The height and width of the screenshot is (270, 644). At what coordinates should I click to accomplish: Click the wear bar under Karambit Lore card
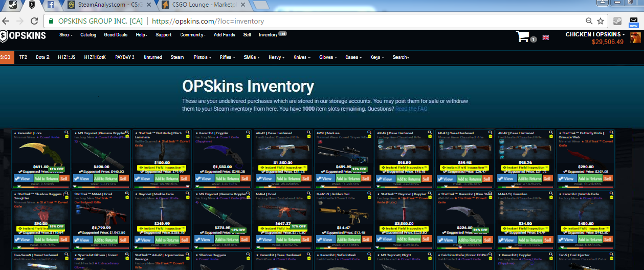[41, 187]
